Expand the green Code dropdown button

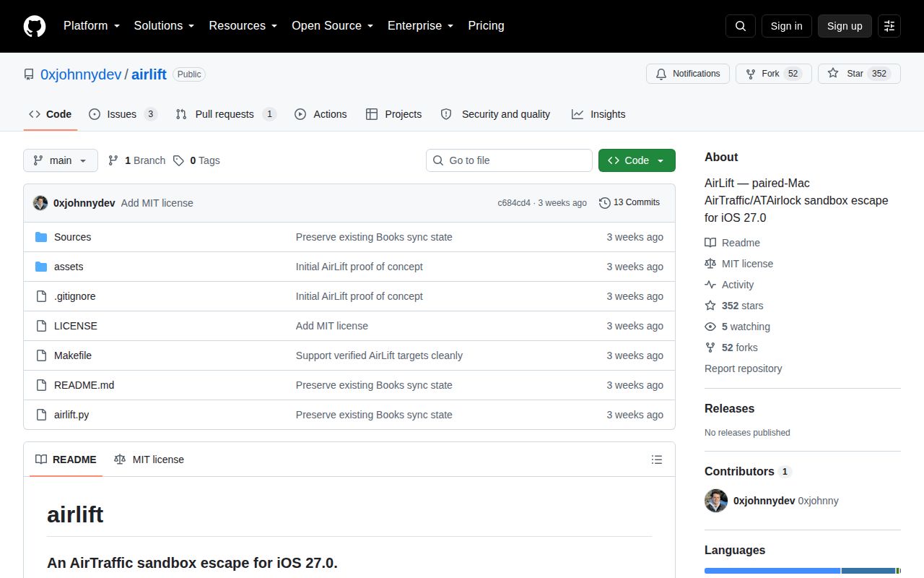click(x=637, y=160)
